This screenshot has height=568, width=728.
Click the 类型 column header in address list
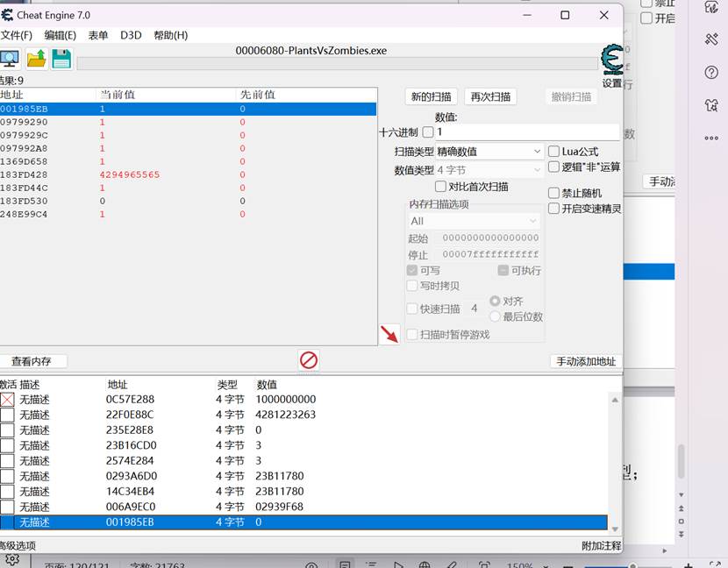227,385
